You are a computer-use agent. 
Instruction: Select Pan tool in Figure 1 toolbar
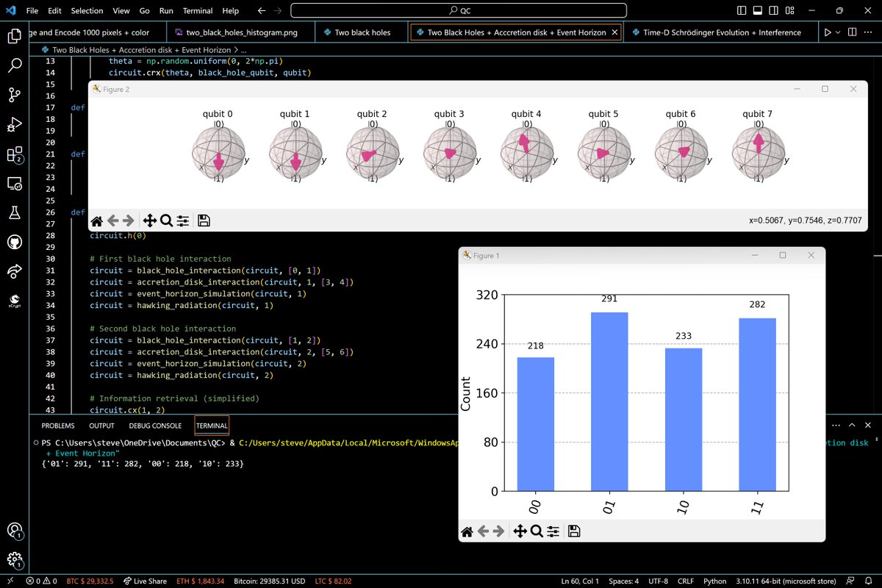tap(519, 531)
